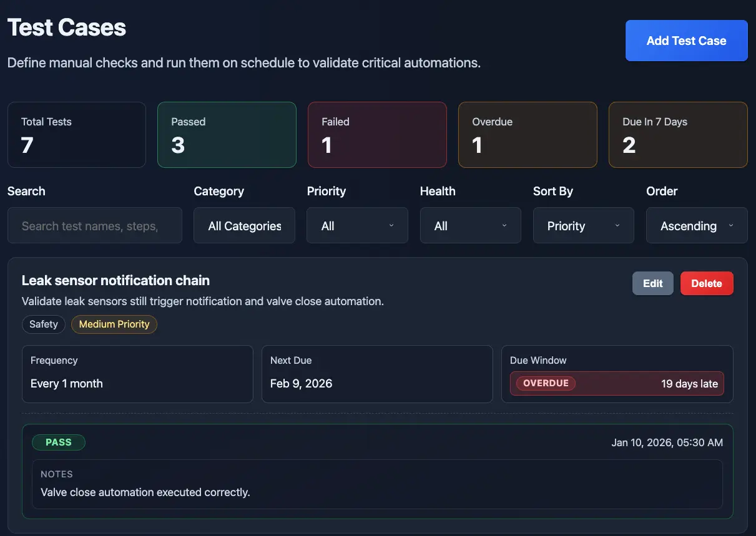Click the Leak sensor notification chain title
756x536 pixels.
pyautogui.click(x=115, y=281)
